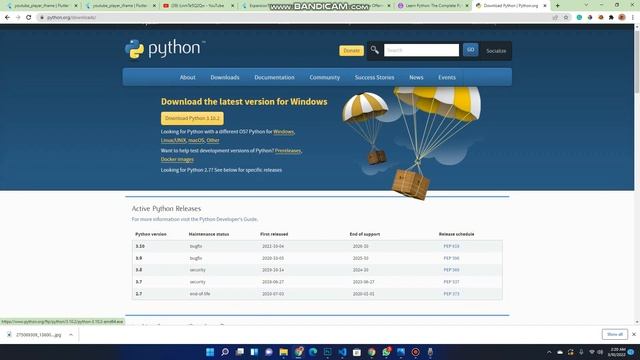Follow the Docker images link
Screen dimensions: 640x360
pyautogui.click(x=177, y=160)
